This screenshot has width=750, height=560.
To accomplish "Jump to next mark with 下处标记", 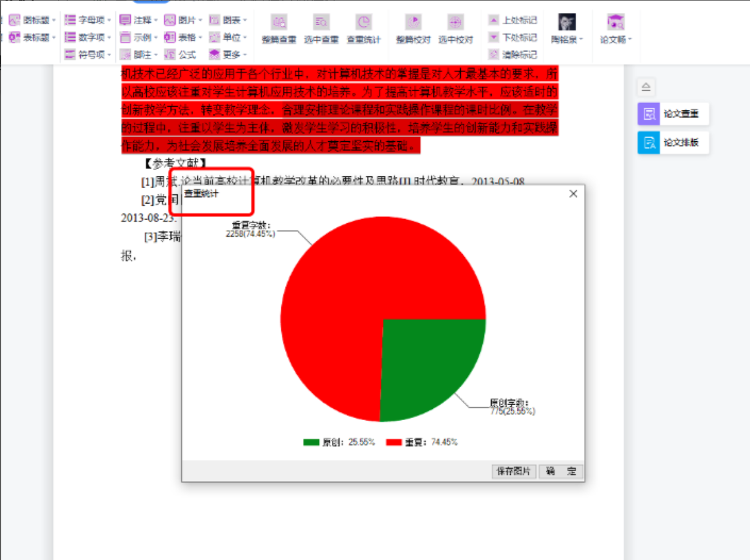I will [x=513, y=38].
